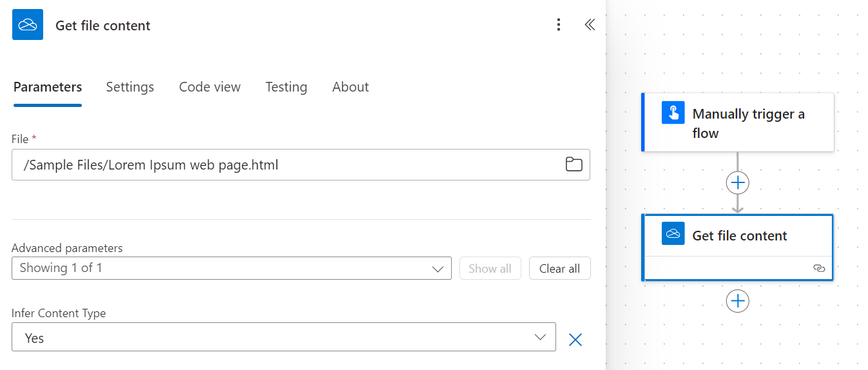Open the folder picker for File
868x370 pixels.
coord(574,164)
